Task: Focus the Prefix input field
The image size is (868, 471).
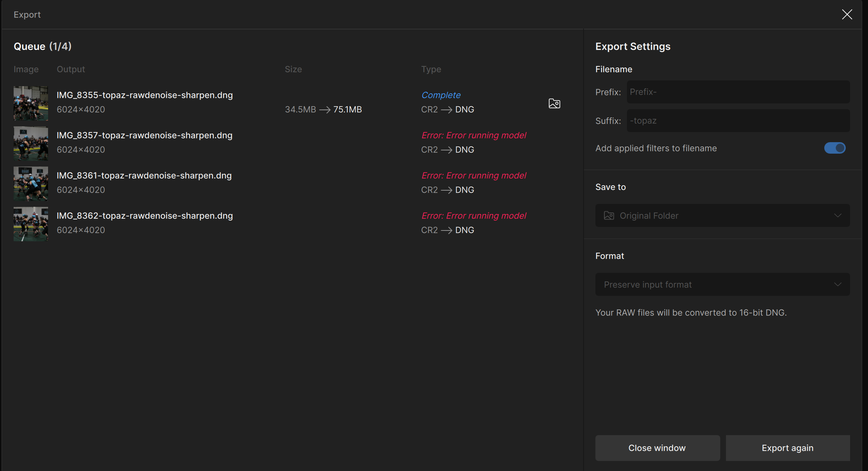Action: 738,92
